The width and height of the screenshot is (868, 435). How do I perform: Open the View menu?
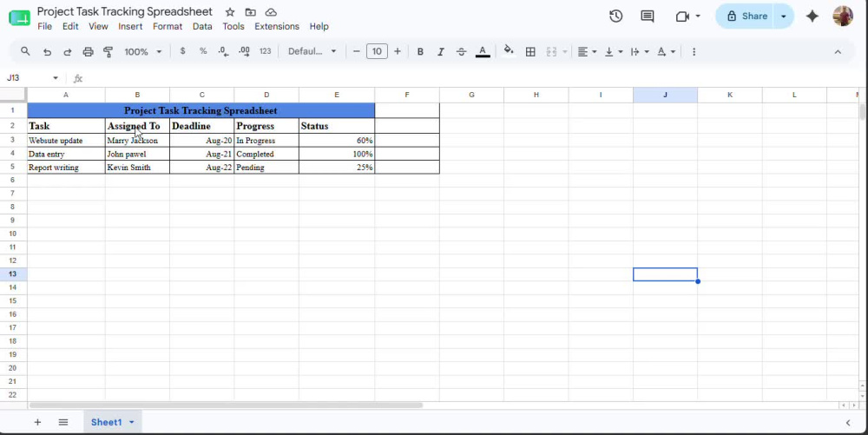pyautogui.click(x=98, y=26)
